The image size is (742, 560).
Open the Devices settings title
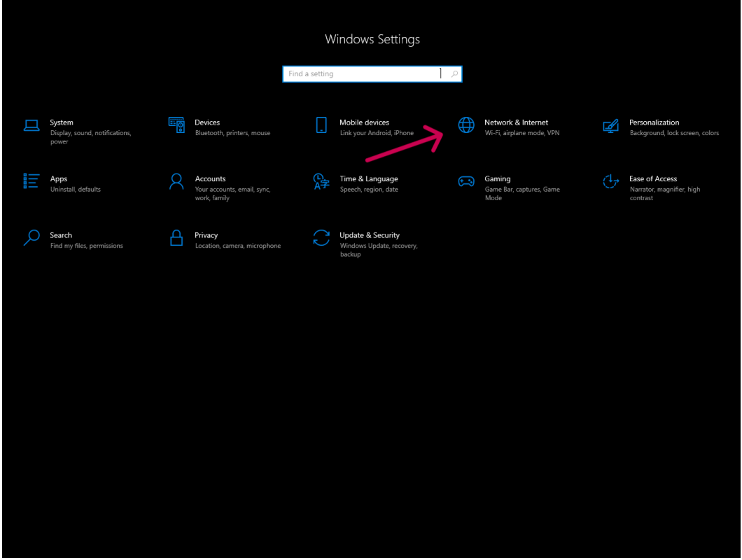(207, 122)
